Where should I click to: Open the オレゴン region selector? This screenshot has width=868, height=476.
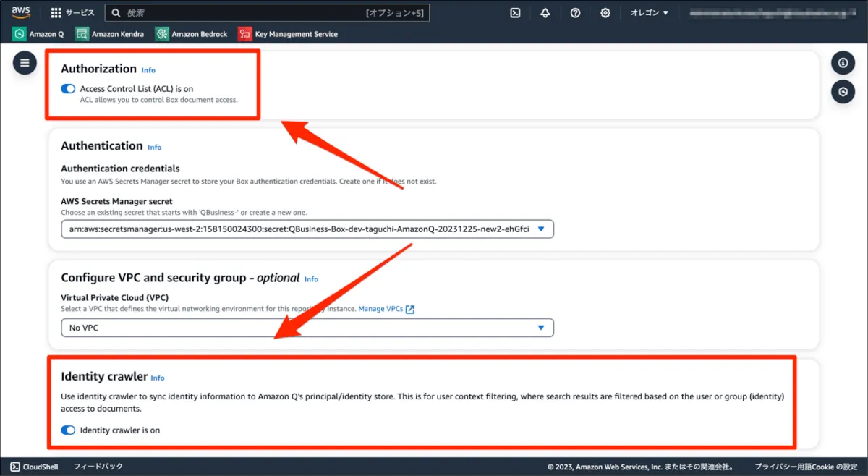[x=649, y=13]
